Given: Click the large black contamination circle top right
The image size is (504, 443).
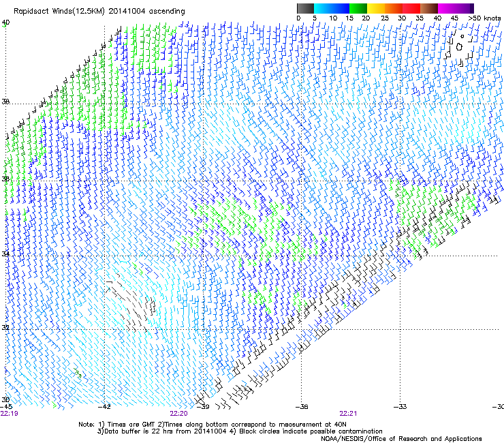Looking at the screenshot, I should tap(459, 47).
